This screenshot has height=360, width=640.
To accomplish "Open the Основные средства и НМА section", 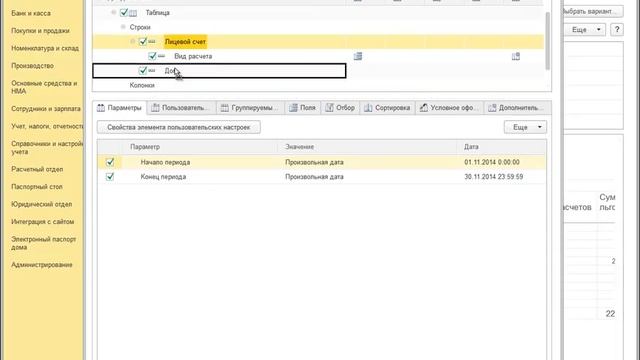I will [44, 87].
